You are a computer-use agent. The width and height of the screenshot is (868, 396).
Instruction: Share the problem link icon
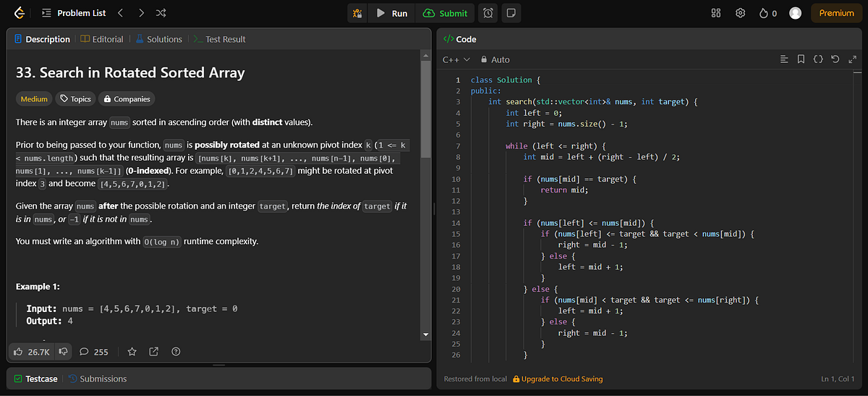coord(153,352)
